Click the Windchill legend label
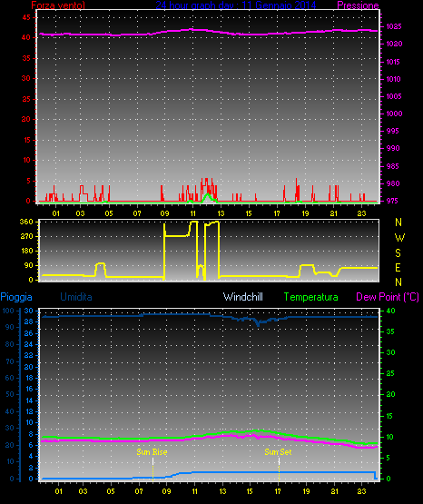 (x=242, y=297)
